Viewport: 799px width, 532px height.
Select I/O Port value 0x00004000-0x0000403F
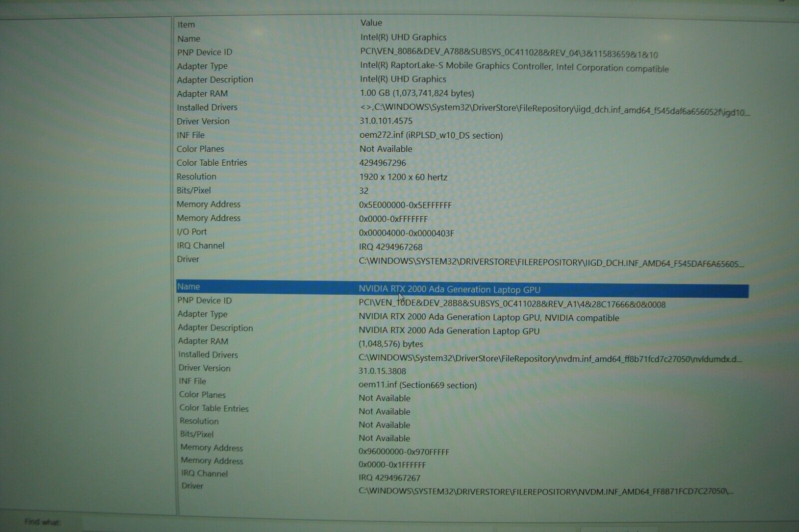pos(406,233)
